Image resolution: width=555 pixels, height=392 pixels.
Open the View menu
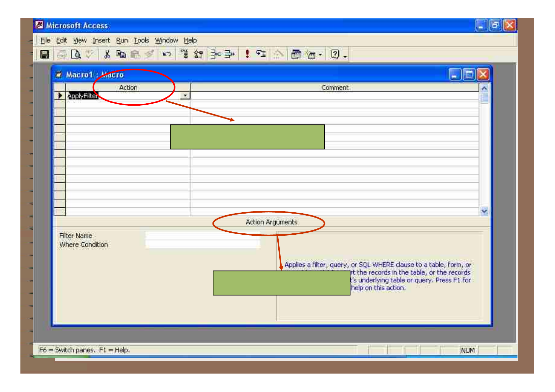[x=80, y=40]
